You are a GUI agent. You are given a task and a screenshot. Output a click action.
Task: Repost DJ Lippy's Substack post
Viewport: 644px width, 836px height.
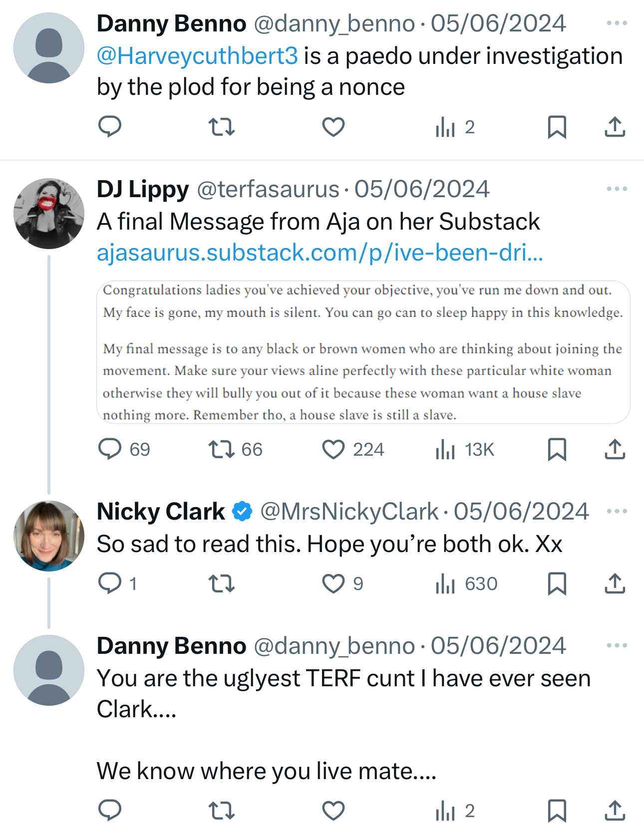222,449
